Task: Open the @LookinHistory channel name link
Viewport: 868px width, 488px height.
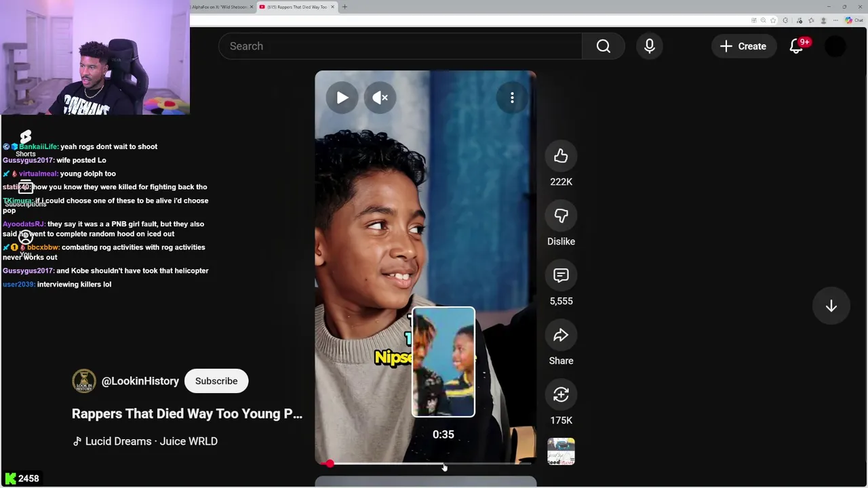Action: [x=140, y=381]
